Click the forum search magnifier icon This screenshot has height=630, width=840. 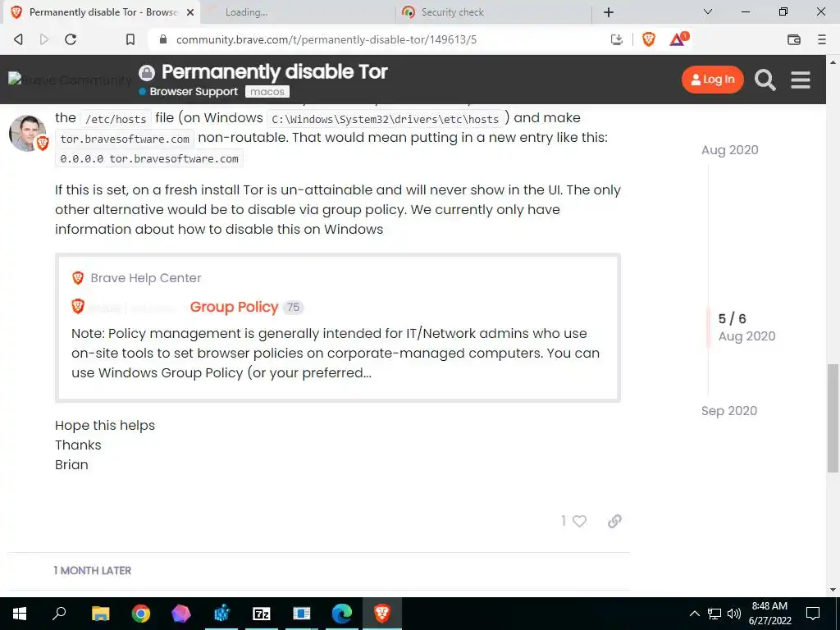(x=765, y=80)
